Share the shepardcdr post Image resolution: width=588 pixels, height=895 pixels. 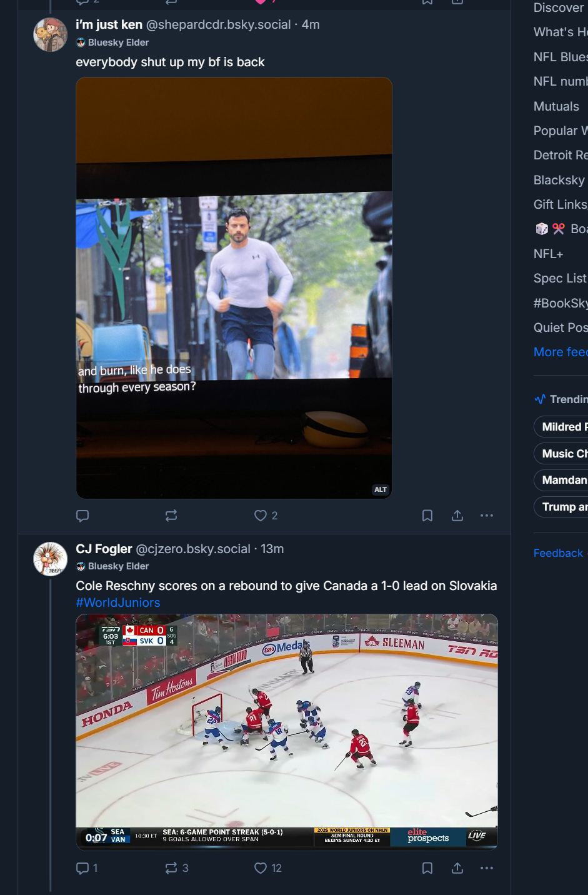[457, 516]
